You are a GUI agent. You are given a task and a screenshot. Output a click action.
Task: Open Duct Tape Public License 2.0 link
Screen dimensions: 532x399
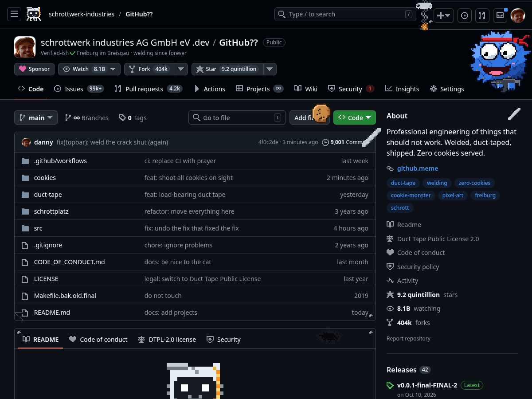click(x=433, y=239)
